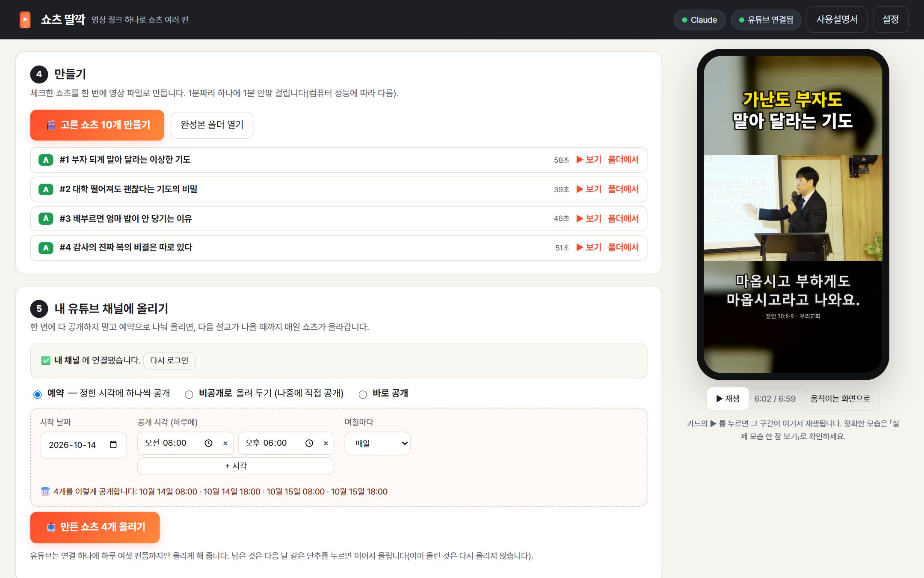Open the 며칠마다 dropdown set to 매일
Screen dimensions: 924x578
(x=377, y=444)
